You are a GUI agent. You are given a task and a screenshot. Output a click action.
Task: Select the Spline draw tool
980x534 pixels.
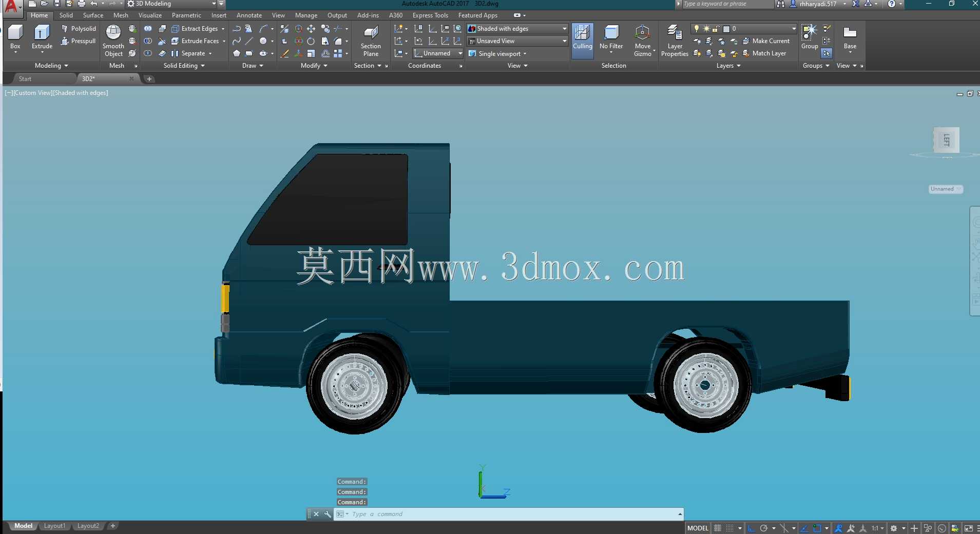click(x=237, y=41)
